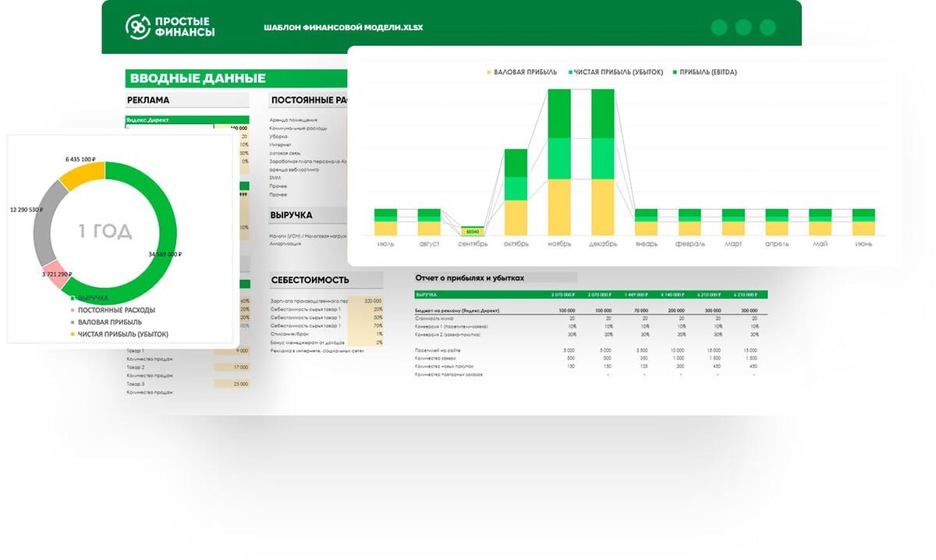Click the yellow donut segment labeled 6 435 100 ₽

[x=84, y=173]
